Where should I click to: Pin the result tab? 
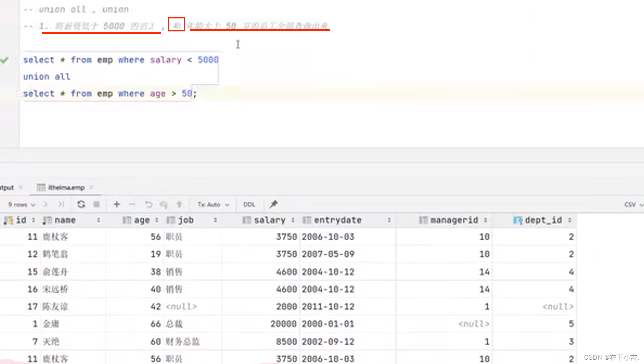(274, 204)
